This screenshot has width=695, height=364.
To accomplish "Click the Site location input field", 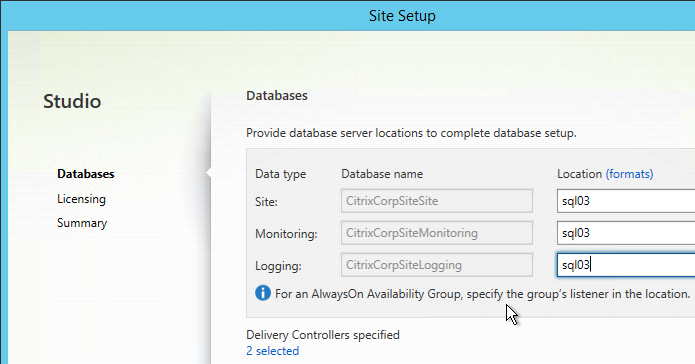I will pyautogui.click(x=626, y=201).
